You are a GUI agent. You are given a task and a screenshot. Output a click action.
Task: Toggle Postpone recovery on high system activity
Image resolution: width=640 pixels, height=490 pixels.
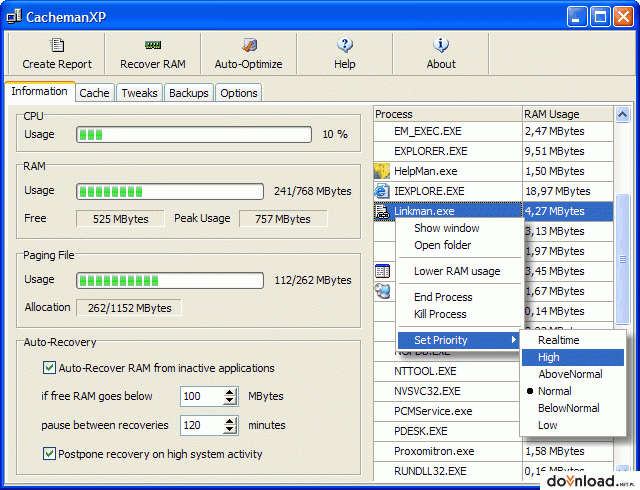[x=49, y=454]
